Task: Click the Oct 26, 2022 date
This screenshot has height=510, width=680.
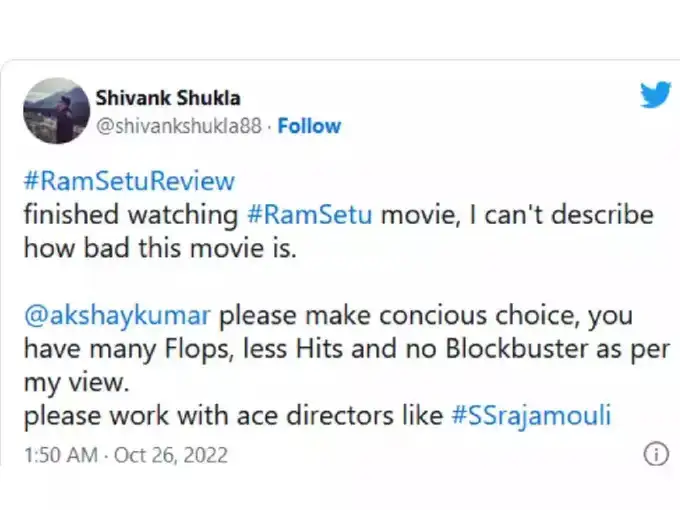Action: (x=170, y=456)
